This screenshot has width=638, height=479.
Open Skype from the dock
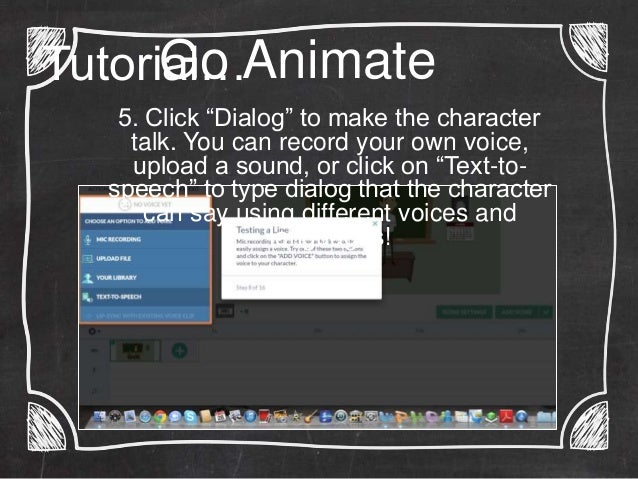190,416
